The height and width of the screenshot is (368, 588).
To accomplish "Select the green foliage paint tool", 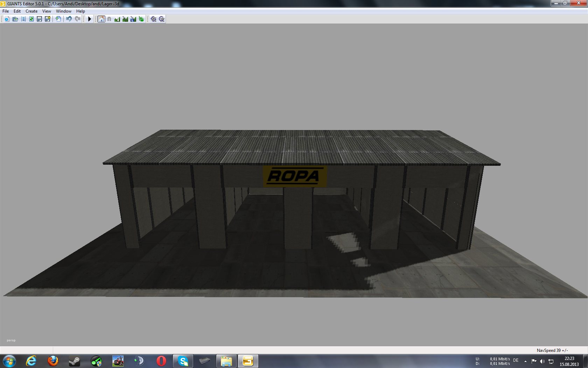I will tap(141, 19).
